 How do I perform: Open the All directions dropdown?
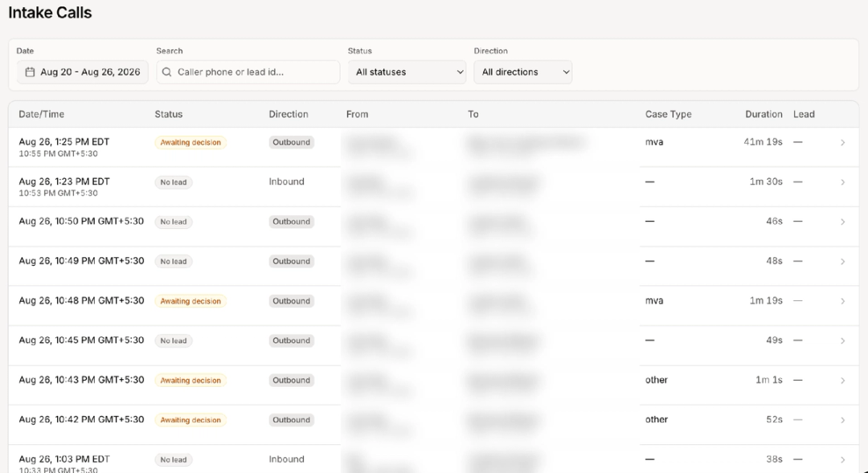[x=522, y=72]
